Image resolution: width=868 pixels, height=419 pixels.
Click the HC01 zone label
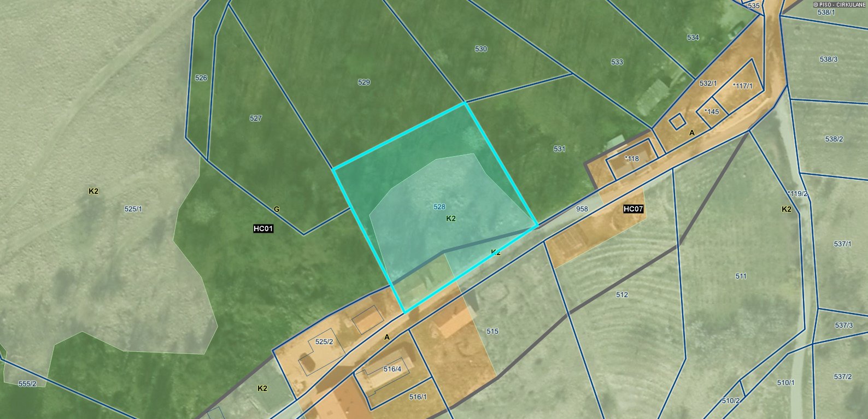pos(263,229)
